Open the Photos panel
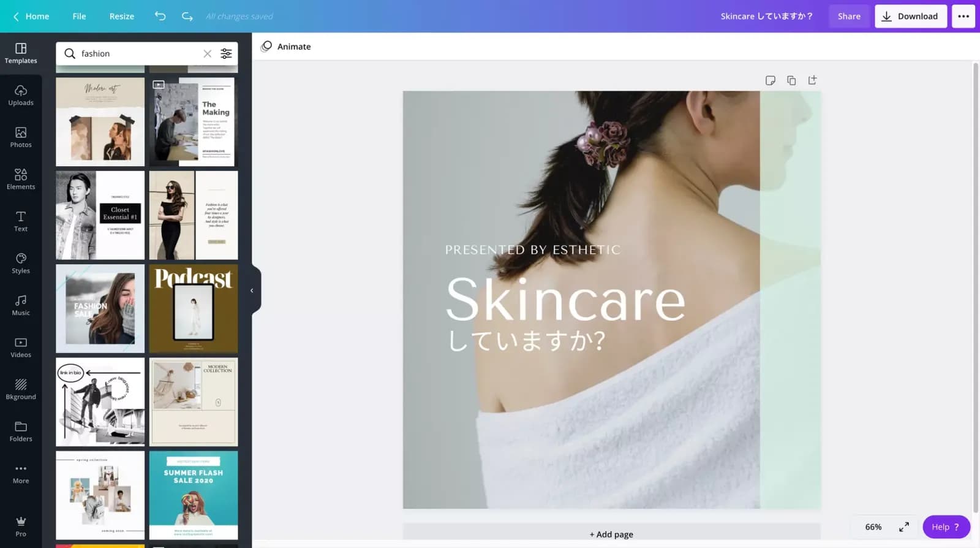980x548 pixels. coord(21,137)
